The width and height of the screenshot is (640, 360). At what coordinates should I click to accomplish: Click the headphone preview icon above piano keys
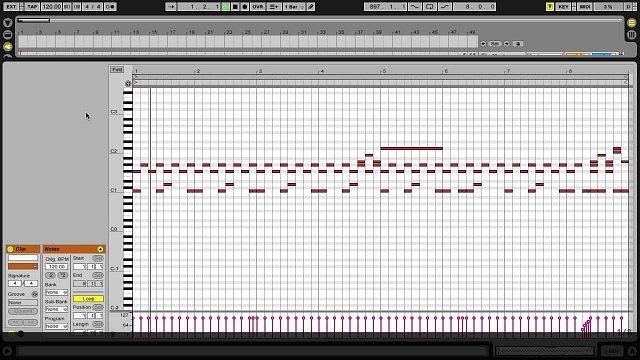(x=128, y=84)
